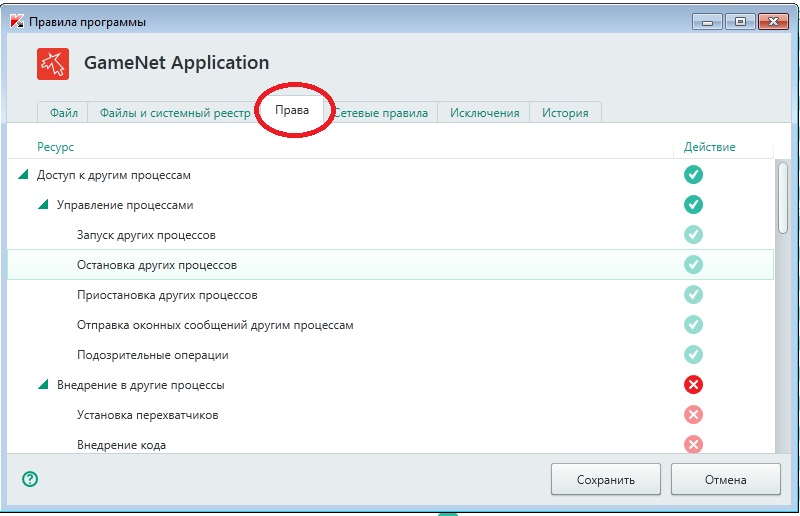Change action for Доступ к другим процессам

click(x=693, y=175)
